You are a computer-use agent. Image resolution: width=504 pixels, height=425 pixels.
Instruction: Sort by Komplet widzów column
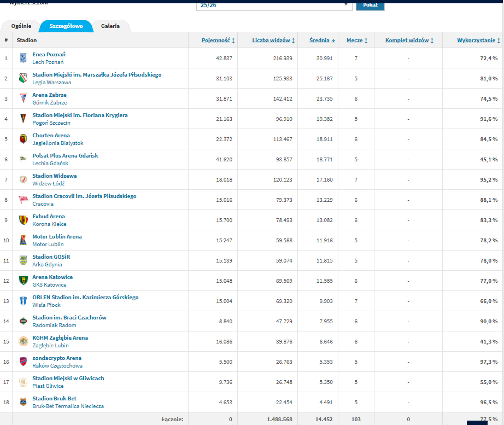click(x=409, y=40)
